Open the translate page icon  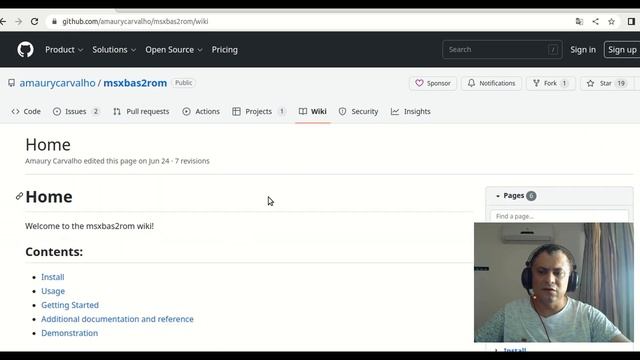pyautogui.click(x=579, y=22)
